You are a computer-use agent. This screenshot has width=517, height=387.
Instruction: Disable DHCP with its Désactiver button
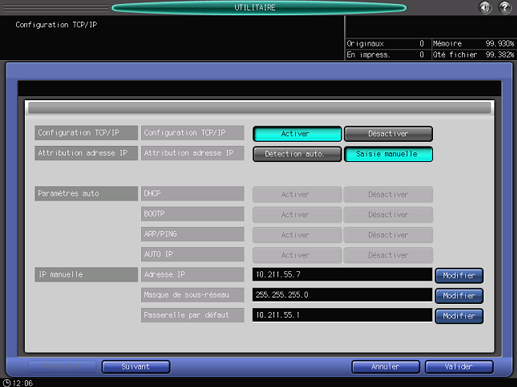point(388,194)
